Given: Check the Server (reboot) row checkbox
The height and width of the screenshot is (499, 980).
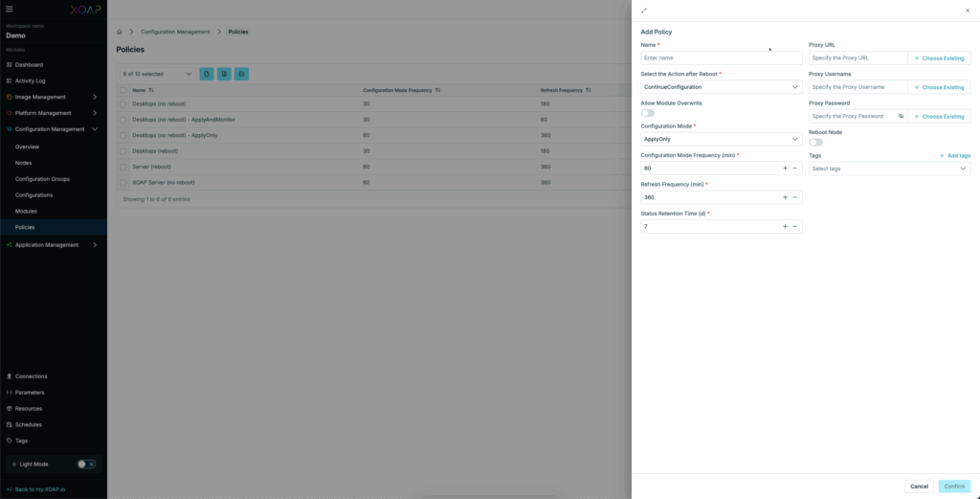Looking at the screenshot, I should pyautogui.click(x=123, y=167).
